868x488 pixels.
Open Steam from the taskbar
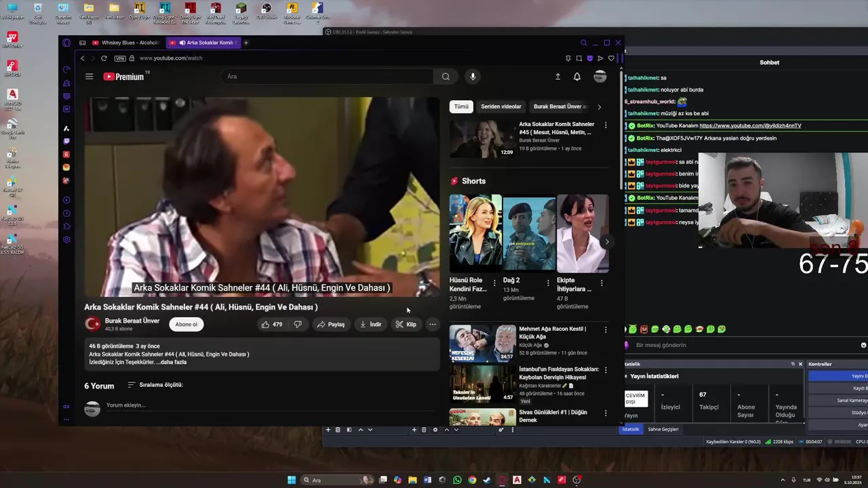pos(487,480)
